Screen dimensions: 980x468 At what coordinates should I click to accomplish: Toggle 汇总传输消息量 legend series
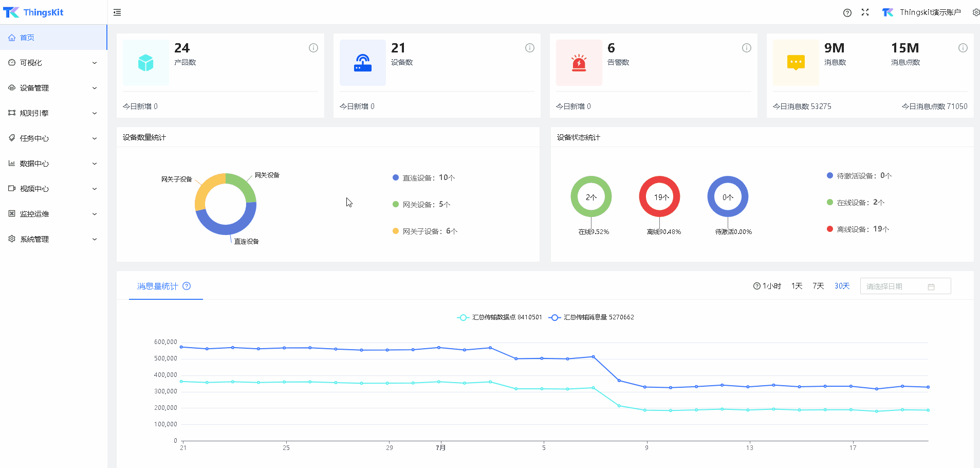tap(591, 317)
